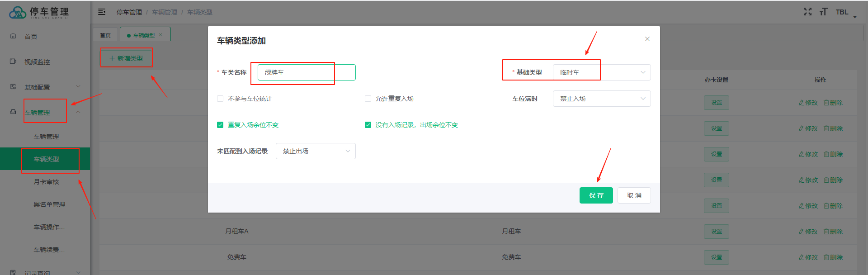This screenshot has height=275, width=868.
Task: Expand the 基础配置 sidebar menu
Action: pos(78,86)
